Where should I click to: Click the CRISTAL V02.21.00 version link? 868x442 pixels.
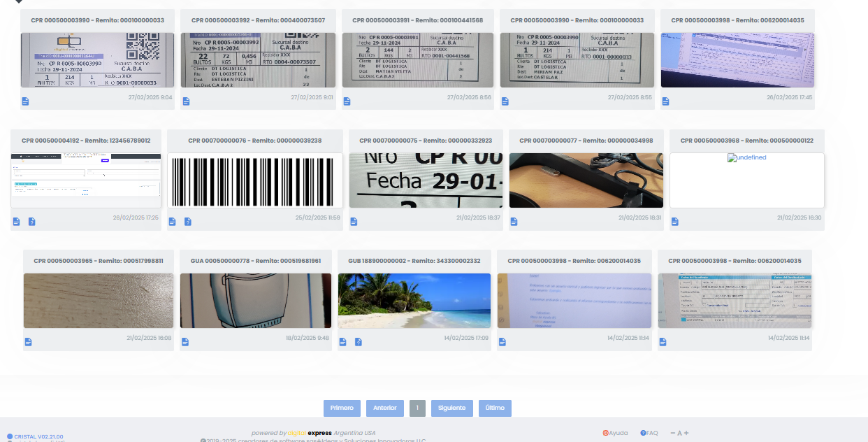coord(38,436)
